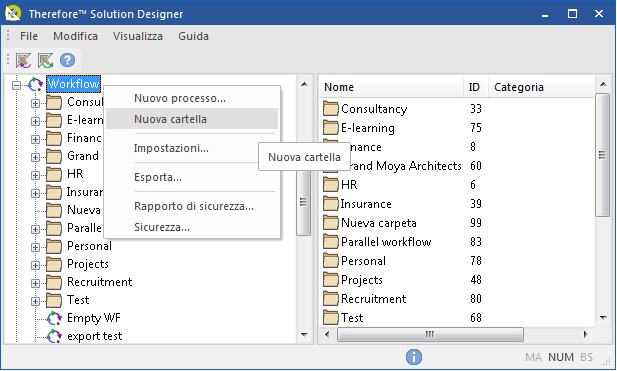617x371 pixels.
Task: Click the first designer toolbar icon
Action: pos(24,60)
